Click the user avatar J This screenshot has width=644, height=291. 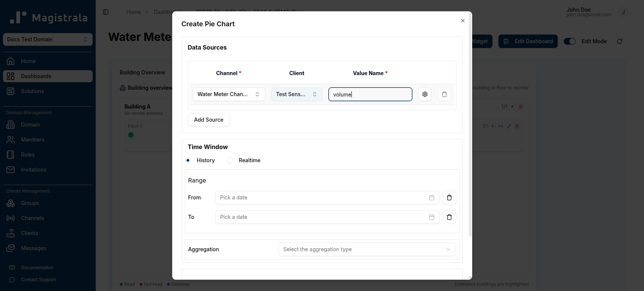coord(623,12)
